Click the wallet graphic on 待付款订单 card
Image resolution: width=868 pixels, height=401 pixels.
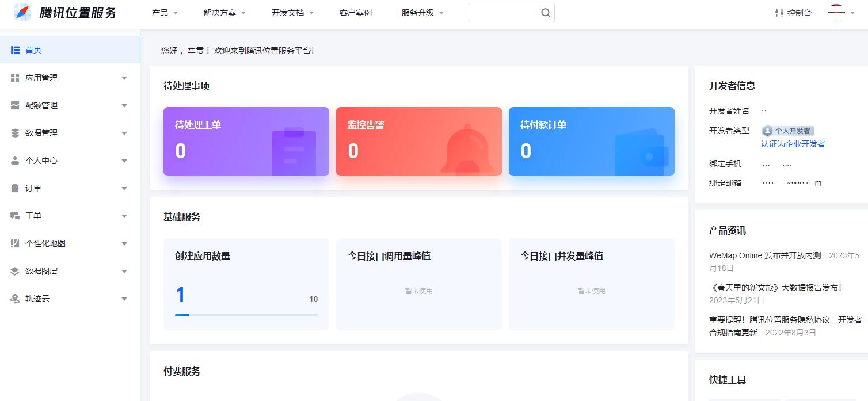pyautogui.click(x=642, y=152)
